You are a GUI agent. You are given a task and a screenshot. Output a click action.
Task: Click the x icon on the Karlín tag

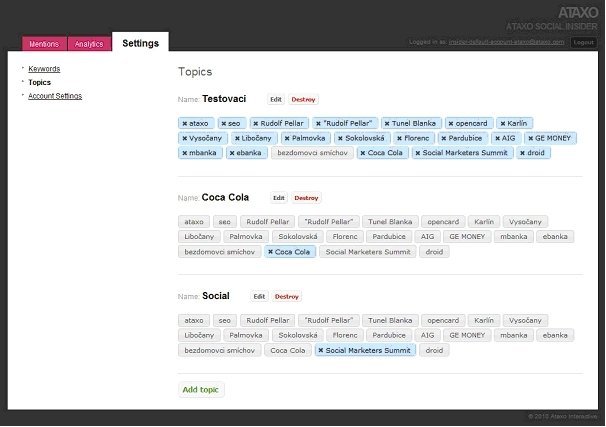(x=502, y=123)
